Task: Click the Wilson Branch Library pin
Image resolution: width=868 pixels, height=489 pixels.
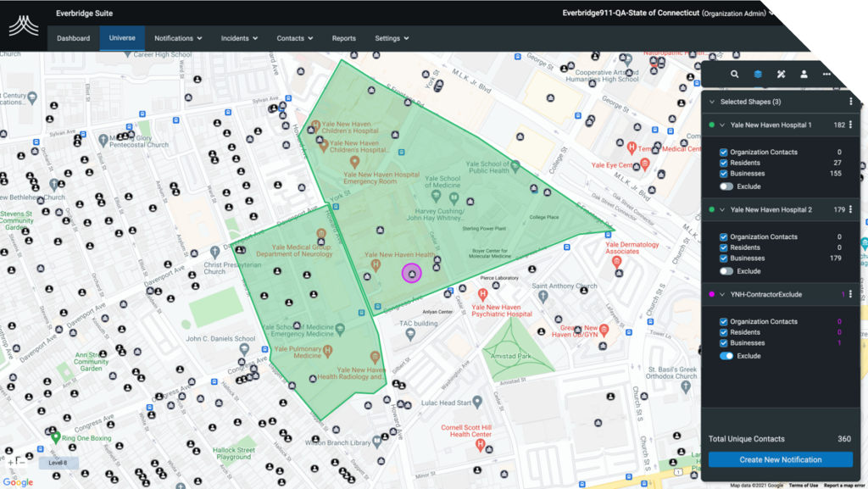Action: (x=377, y=442)
